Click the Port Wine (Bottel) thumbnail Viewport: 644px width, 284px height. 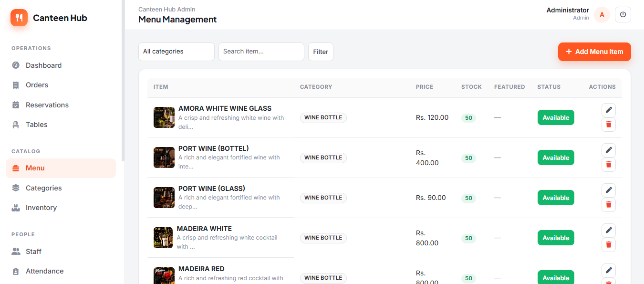(164, 158)
